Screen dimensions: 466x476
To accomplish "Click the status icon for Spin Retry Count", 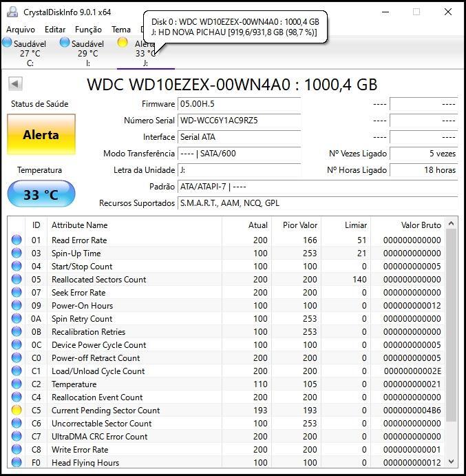I will pos(17,318).
